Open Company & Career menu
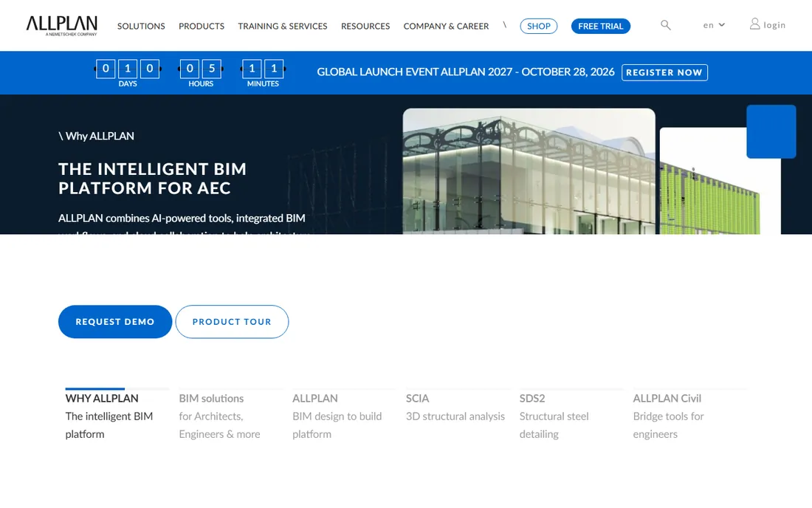The height and width of the screenshot is (508, 812). point(446,26)
